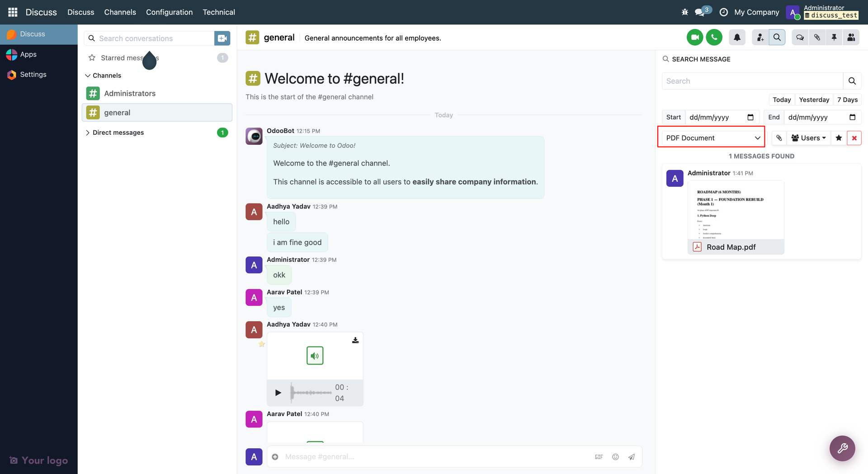Open notification settings bell
This screenshot has height=474, width=868.
tap(737, 38)
